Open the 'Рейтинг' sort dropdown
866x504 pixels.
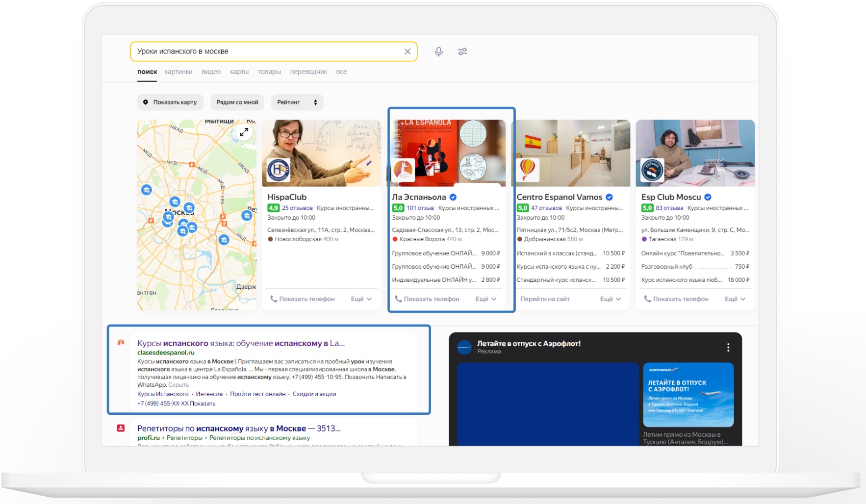point(297,102)
